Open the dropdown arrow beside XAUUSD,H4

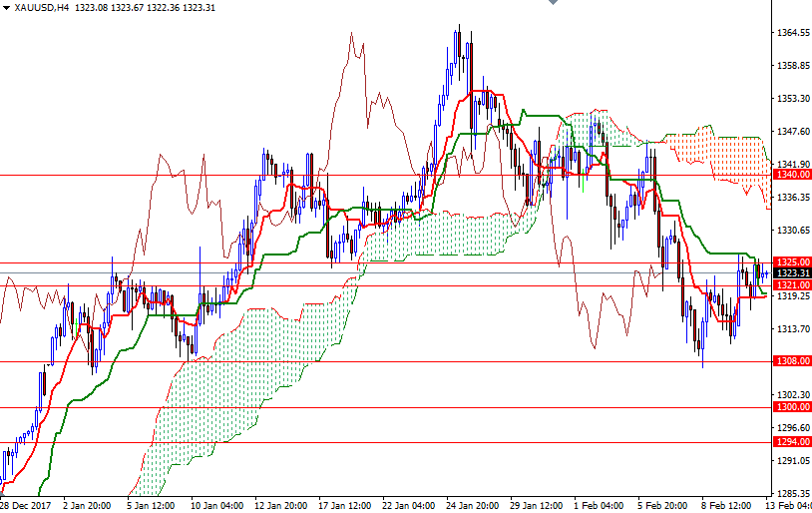(x=6, y=8)
